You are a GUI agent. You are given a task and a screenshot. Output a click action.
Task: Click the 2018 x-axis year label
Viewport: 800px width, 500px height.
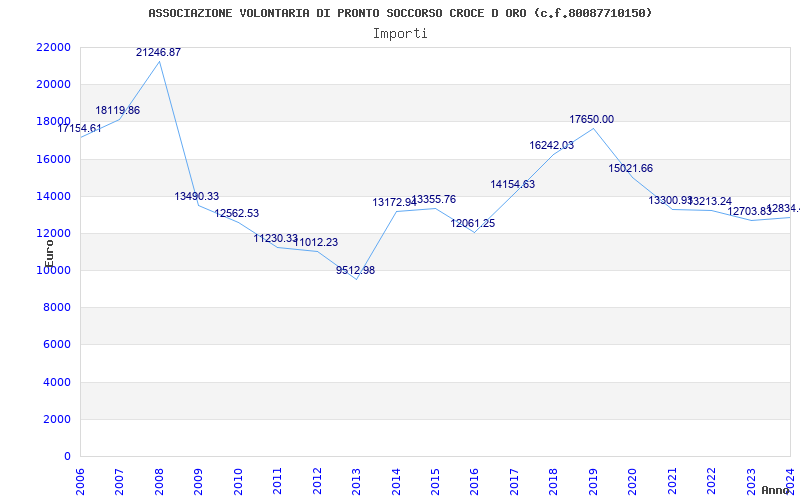point(554,481)
